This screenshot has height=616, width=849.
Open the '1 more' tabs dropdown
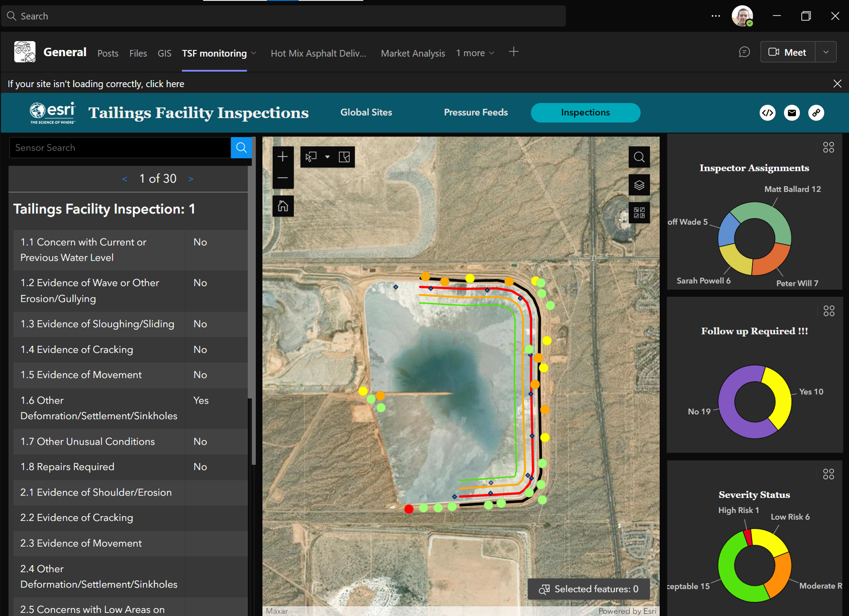point(475,53)
